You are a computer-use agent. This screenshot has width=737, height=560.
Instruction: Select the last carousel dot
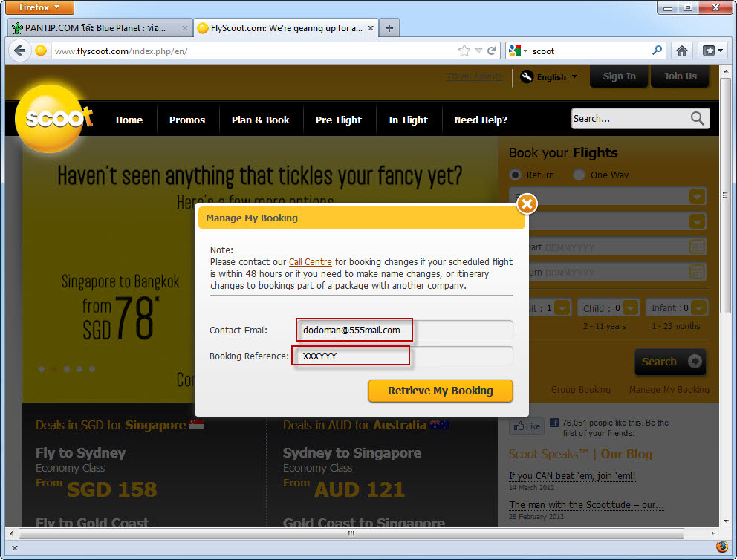tap(92, 369)
